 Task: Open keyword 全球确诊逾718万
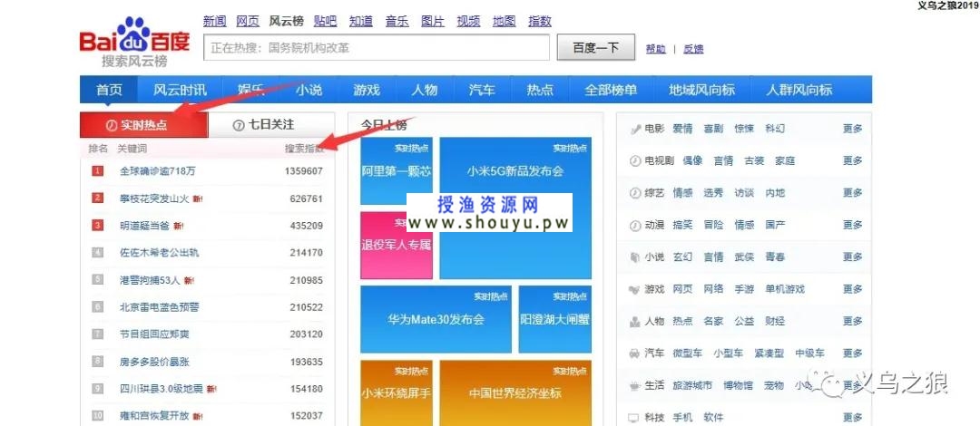point(158,170)
